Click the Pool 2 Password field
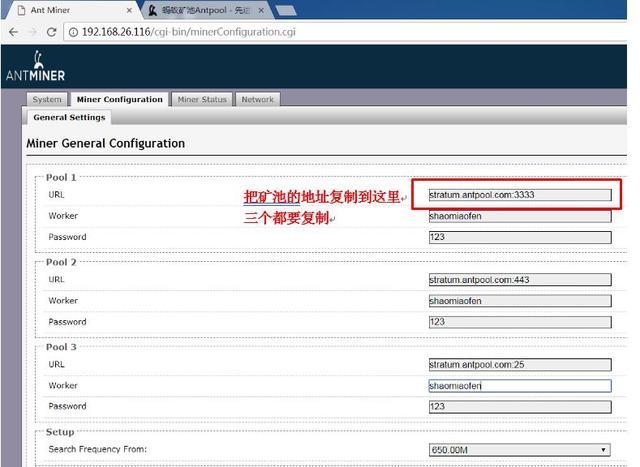This screenshot has width=640, height=467. click(x=518, y=322)
